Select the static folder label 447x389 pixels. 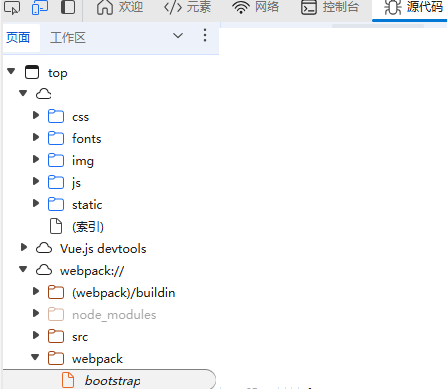point(87,205)
